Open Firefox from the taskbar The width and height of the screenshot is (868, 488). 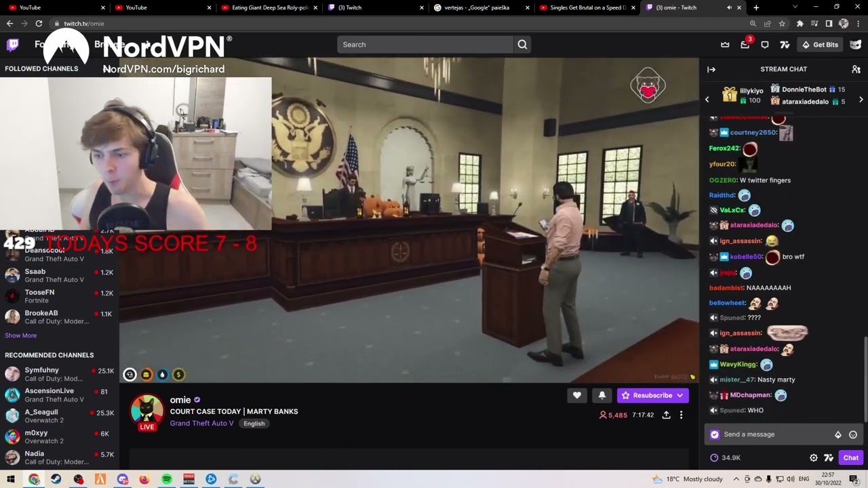coord(144,479)
